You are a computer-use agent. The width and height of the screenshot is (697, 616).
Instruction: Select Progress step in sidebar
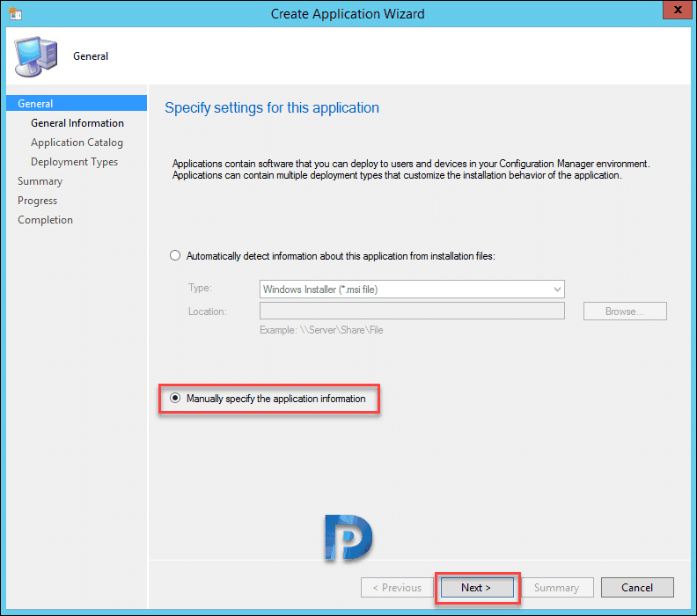(37, 201)
